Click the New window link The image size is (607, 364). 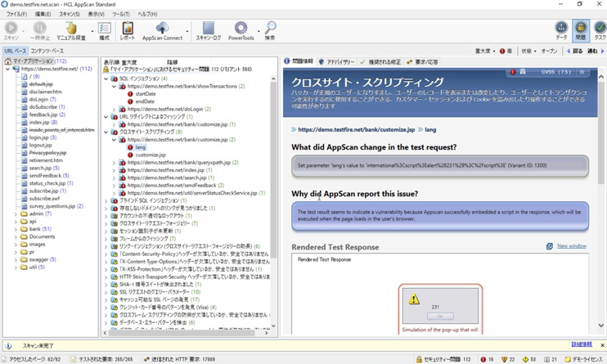coord(572,246)
